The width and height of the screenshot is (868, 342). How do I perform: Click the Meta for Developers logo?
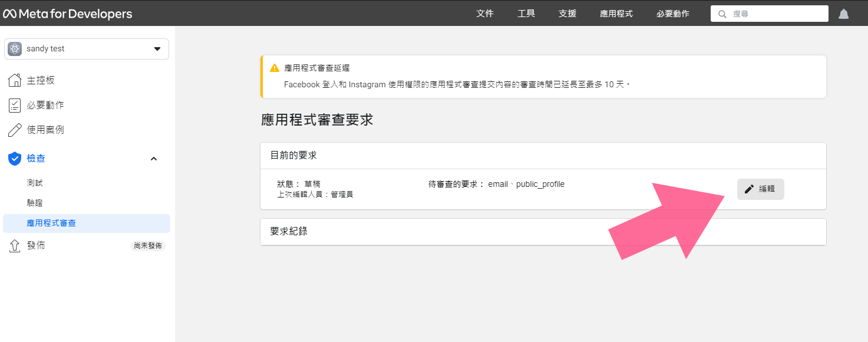point(68,14)
